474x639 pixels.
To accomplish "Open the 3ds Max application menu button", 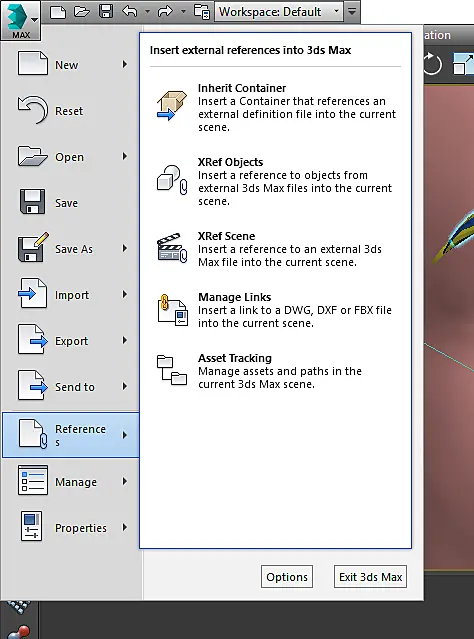I will pyautogui.click(x=20, y=20).
